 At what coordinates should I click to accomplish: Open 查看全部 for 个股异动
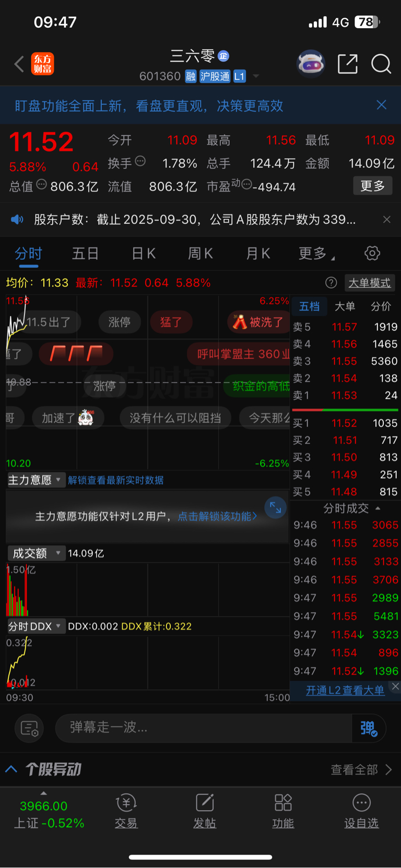click(x=361, y=769)
